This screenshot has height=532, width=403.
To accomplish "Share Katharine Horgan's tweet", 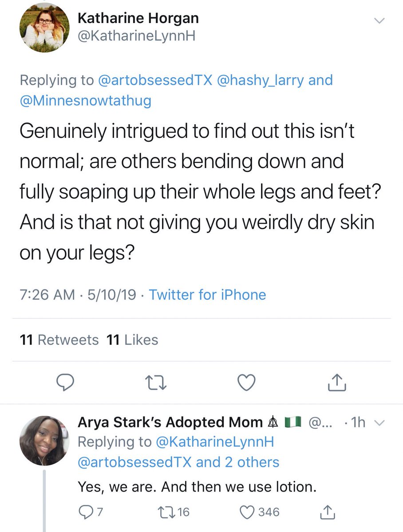I will click(336, 383).
